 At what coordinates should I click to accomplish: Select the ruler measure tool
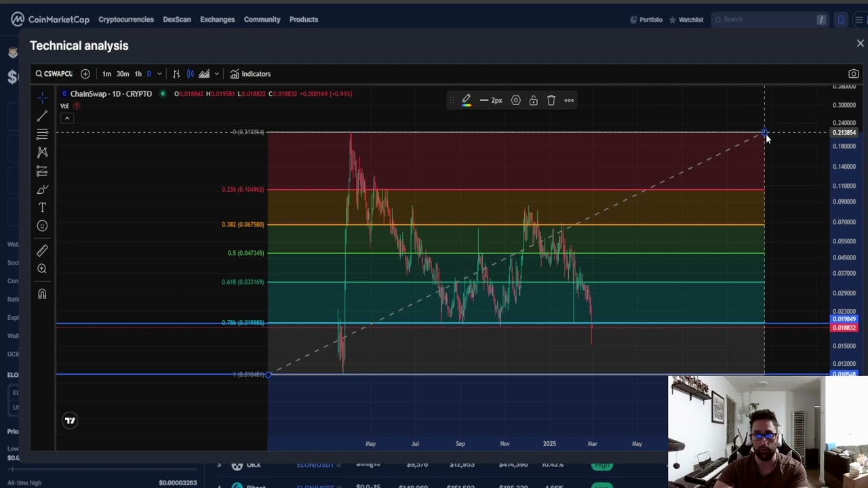coord(42,251)
